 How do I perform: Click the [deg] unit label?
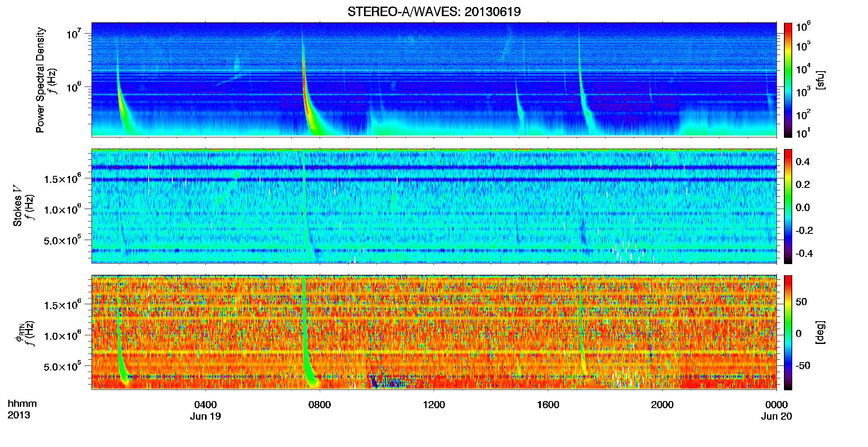tap(820, 332)
